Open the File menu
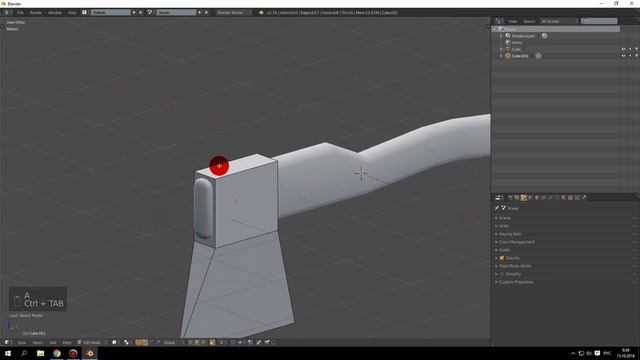Screen dimensions: 640x360 click(x=20, y=13)
